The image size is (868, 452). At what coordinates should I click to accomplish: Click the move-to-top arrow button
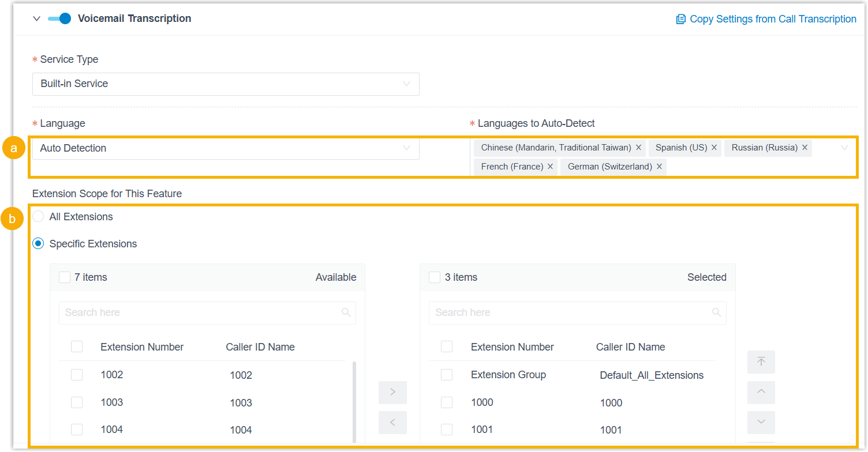[x=761, y=362]
